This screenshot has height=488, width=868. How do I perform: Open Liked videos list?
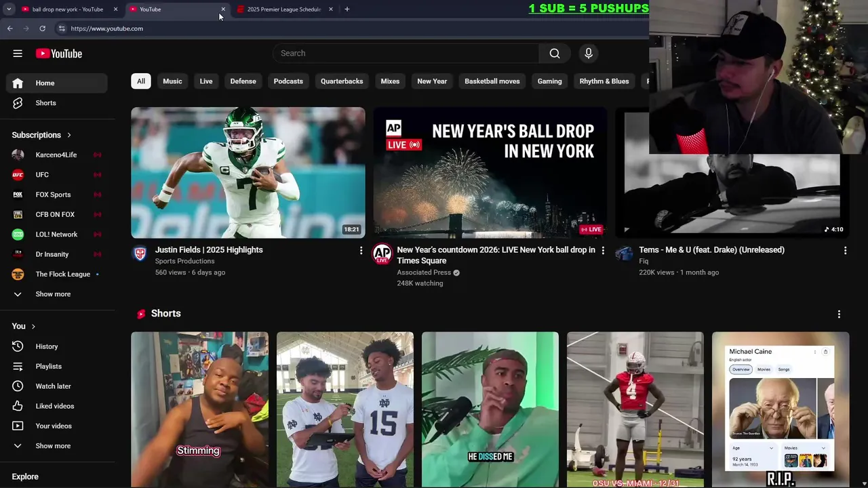[x=57, y=406]
